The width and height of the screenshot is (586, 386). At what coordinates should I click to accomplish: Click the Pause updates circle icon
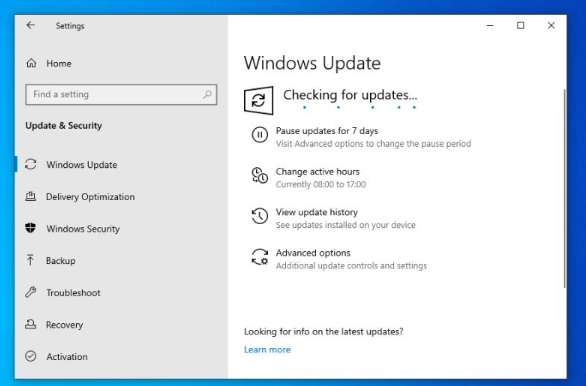point(260,135)
